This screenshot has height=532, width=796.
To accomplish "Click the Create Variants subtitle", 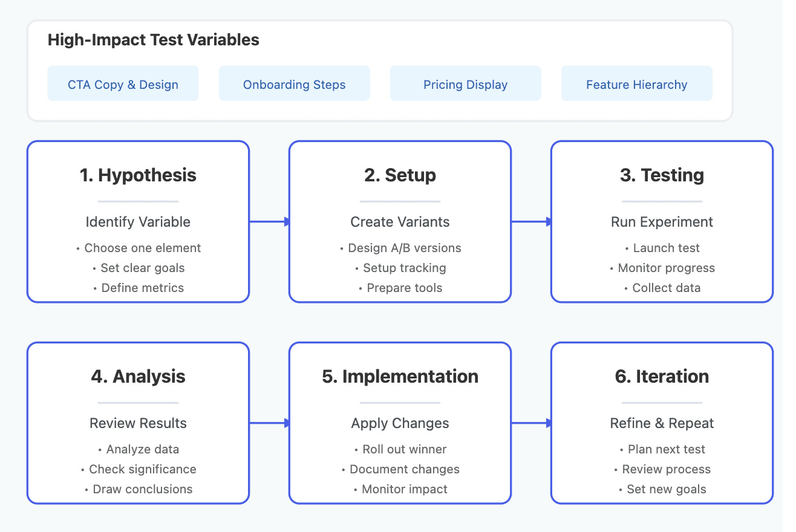I will tap(400, 222).
